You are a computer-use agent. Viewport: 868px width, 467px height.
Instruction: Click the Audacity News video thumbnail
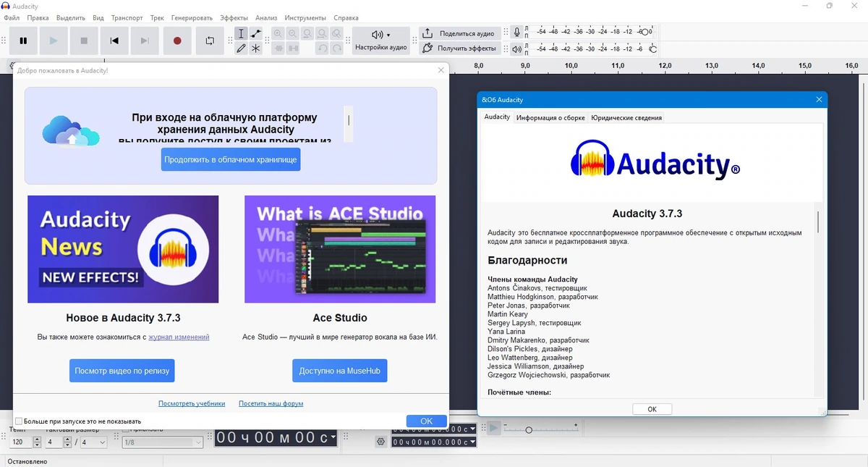[123, 249]
